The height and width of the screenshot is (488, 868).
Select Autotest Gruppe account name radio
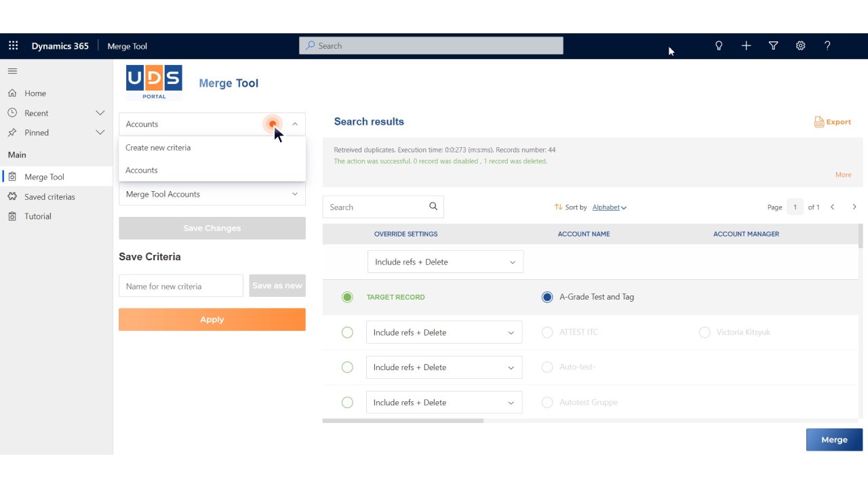[x=547, y=403]
